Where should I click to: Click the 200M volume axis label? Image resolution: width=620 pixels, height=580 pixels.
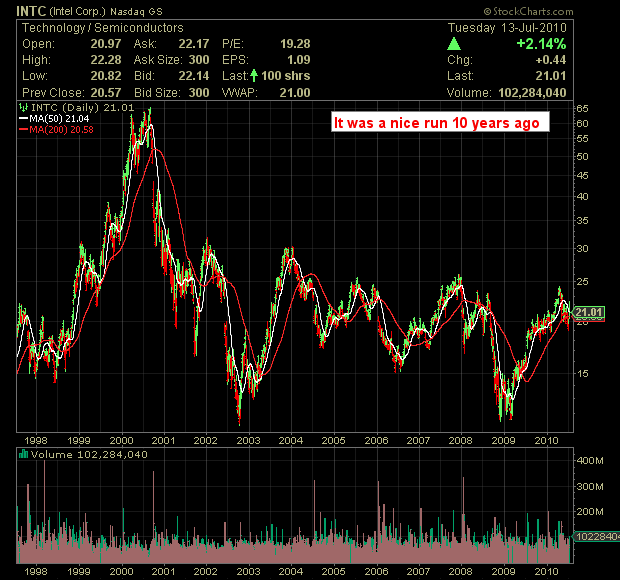tap(590, 512)
